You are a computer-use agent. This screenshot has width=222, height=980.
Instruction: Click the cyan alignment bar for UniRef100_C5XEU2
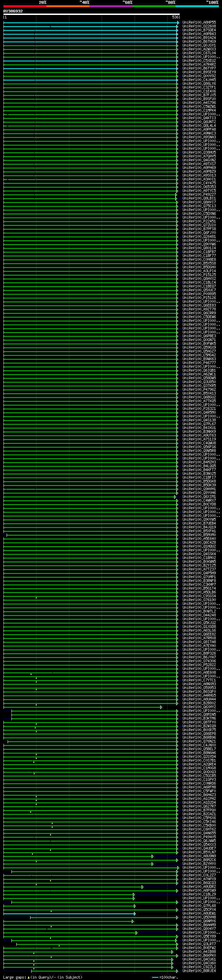91,61
